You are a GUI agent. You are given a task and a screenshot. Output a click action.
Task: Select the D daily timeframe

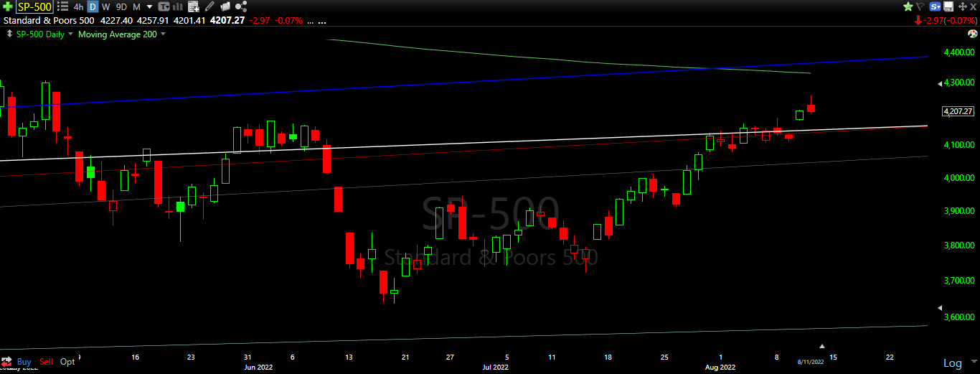pos(93,6)
